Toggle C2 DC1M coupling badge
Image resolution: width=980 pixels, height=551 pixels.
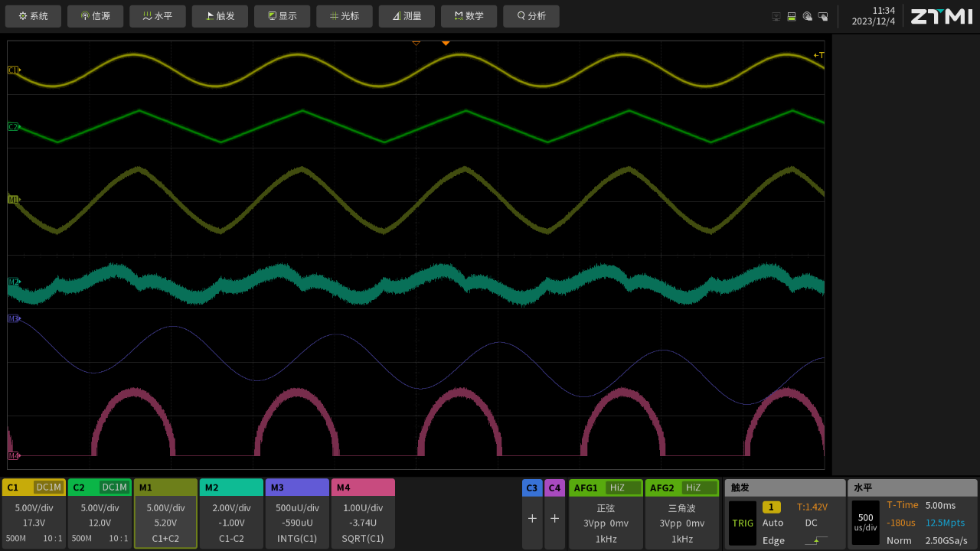pyautogui.click(x=115, y=487)
